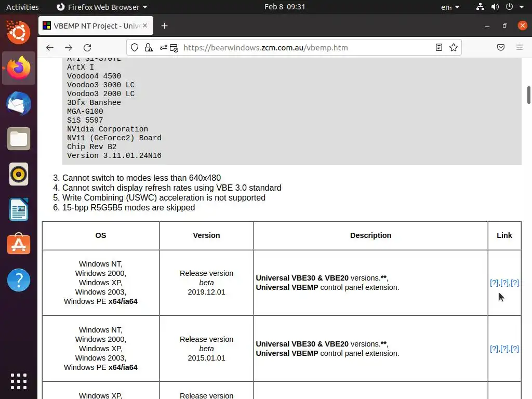Screen dimensions: 532x399
Task: Click the Link column header
Action: (504, 235)
